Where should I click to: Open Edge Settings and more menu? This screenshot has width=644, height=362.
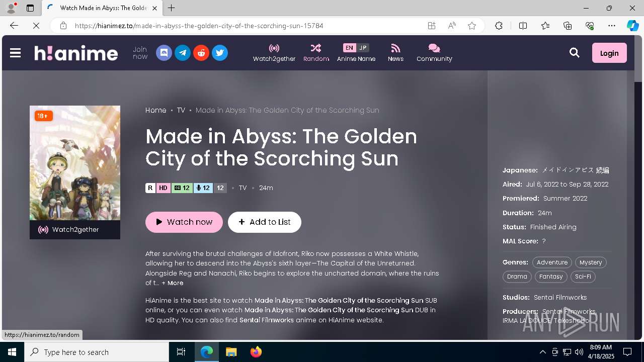[612, 26]
